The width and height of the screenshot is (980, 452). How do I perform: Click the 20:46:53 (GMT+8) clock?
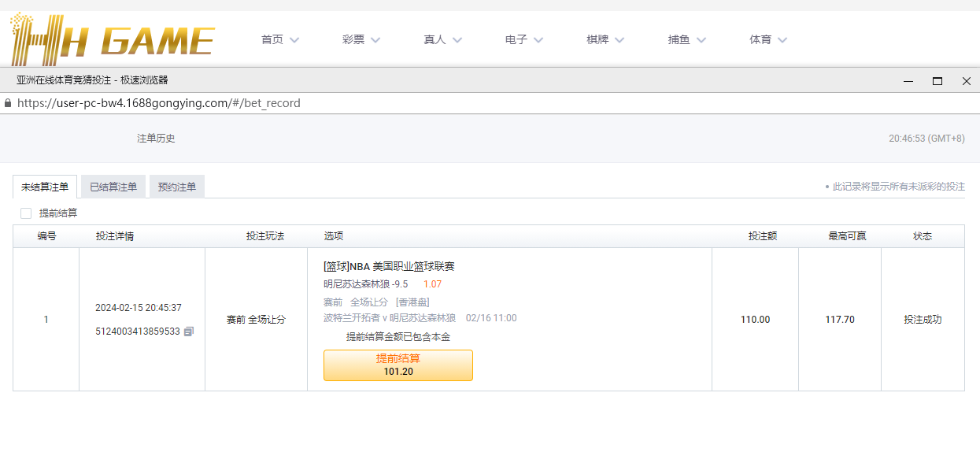(x=926, y=139)
